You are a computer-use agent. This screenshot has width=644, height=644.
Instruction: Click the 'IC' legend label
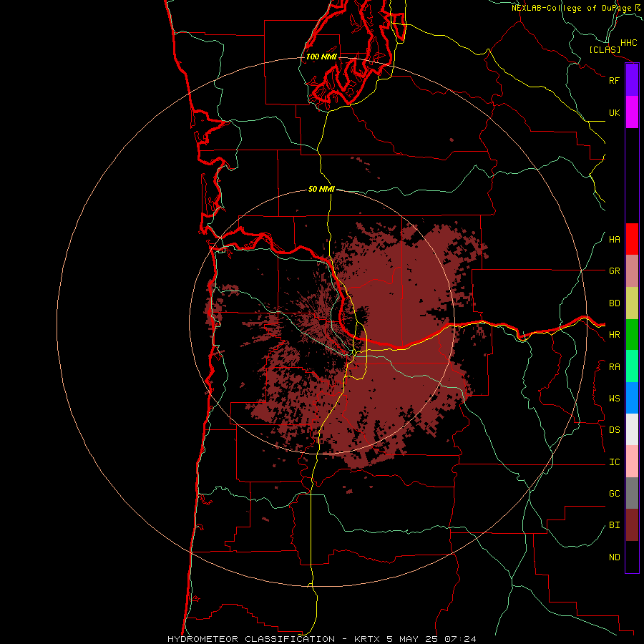tap(614, 462)
